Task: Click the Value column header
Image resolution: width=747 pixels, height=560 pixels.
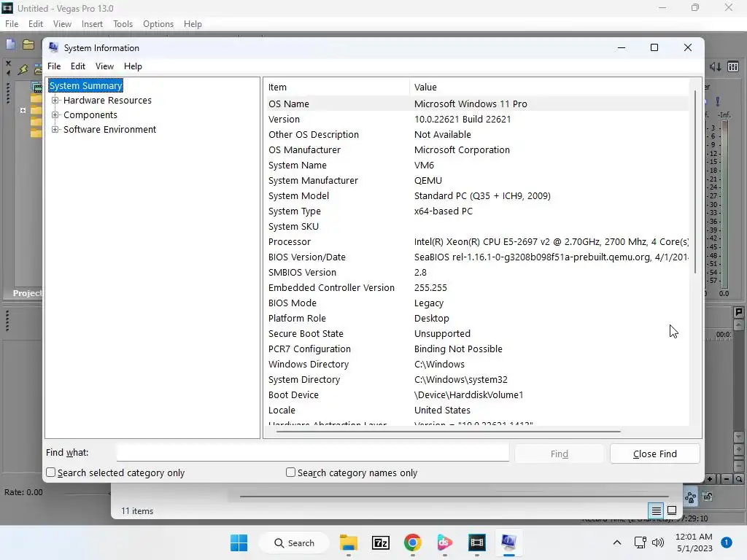Action: tap(549, 87)
